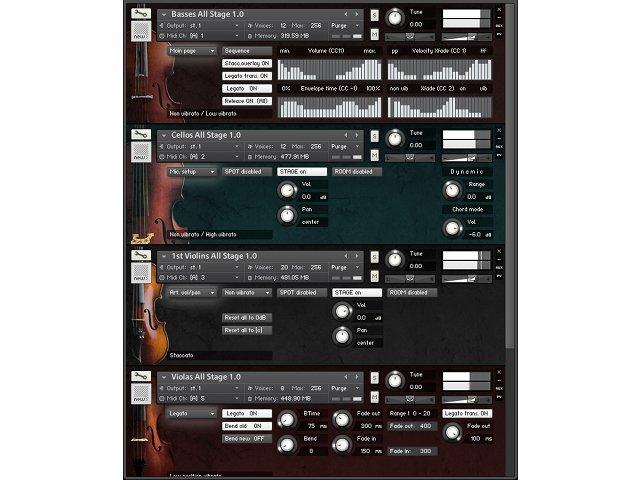Mute the Violas instrument
This screenshot has width=640, height=480.
[x=374, y=397]
